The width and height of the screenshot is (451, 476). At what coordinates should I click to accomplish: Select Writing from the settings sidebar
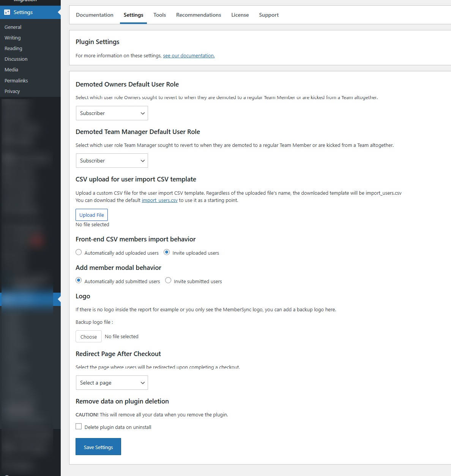(13, 38)
